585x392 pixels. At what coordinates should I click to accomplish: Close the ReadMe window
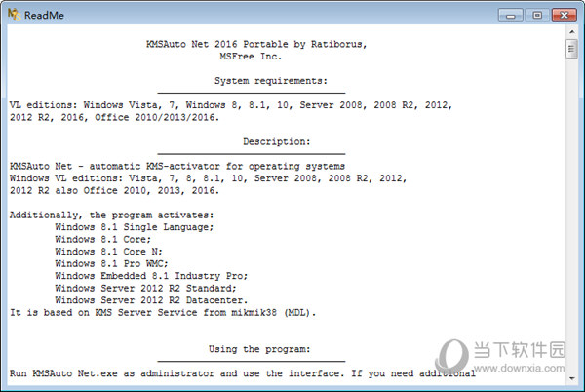(565, 16)
